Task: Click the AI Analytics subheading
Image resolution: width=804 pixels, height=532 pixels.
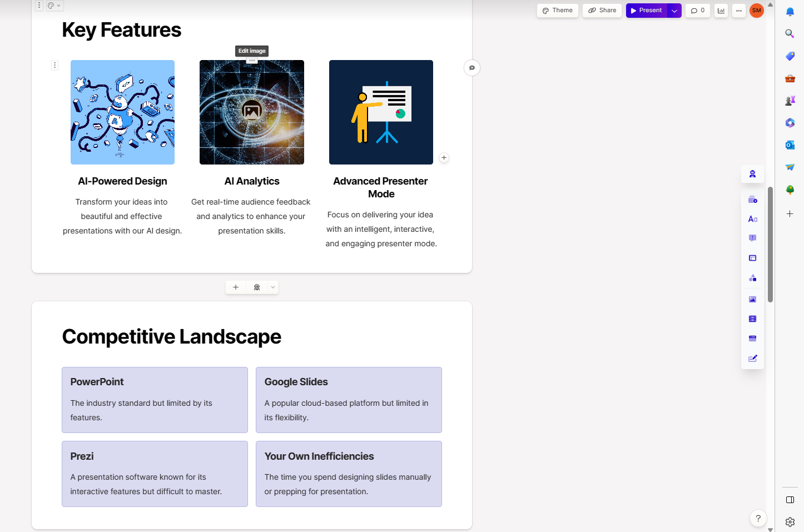Action: 252,181
